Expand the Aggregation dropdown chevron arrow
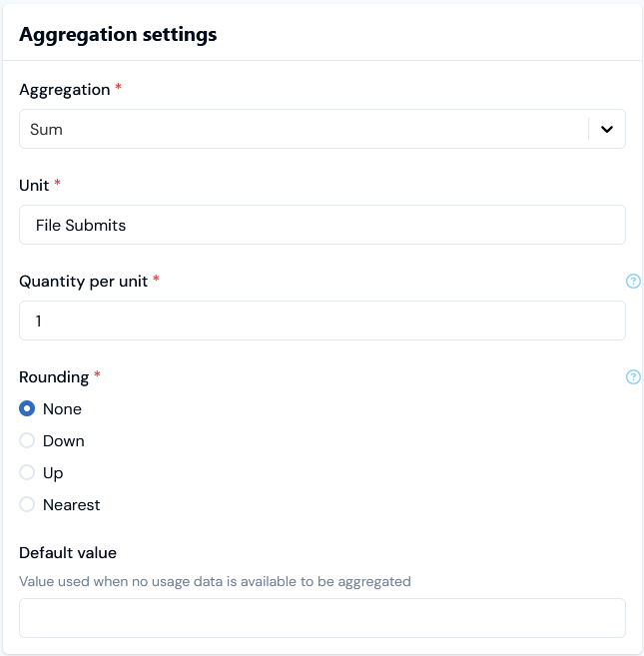 click(x=607, y=129)
